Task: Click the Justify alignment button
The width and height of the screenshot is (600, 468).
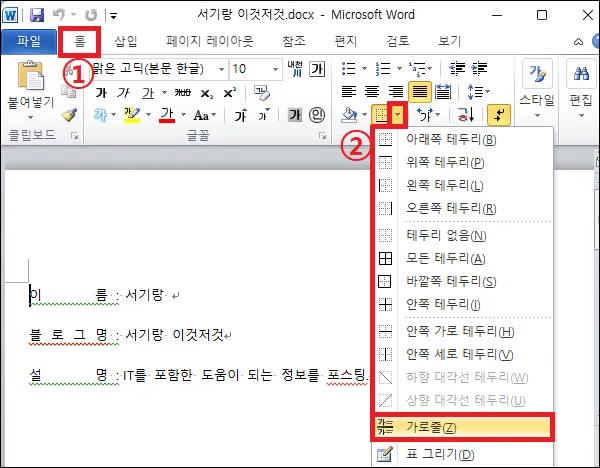Action: pos(420,92)
